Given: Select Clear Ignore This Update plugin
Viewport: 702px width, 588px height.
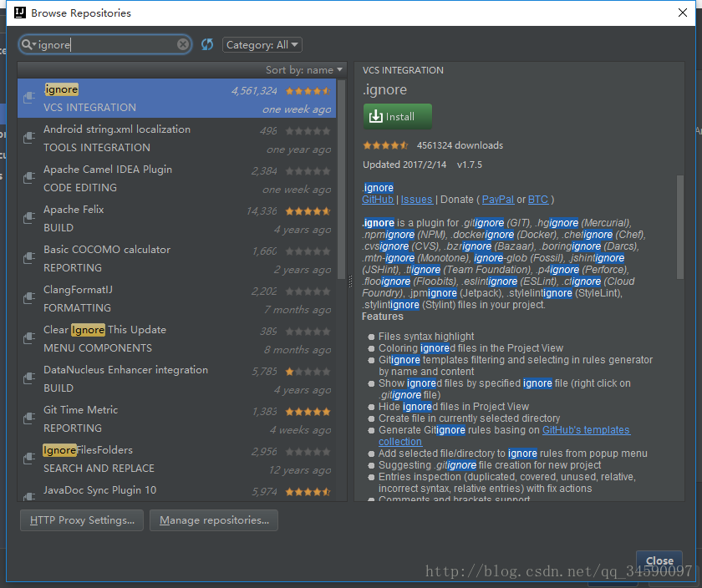Looking at the screenshot, I should [x=177, y=339].
